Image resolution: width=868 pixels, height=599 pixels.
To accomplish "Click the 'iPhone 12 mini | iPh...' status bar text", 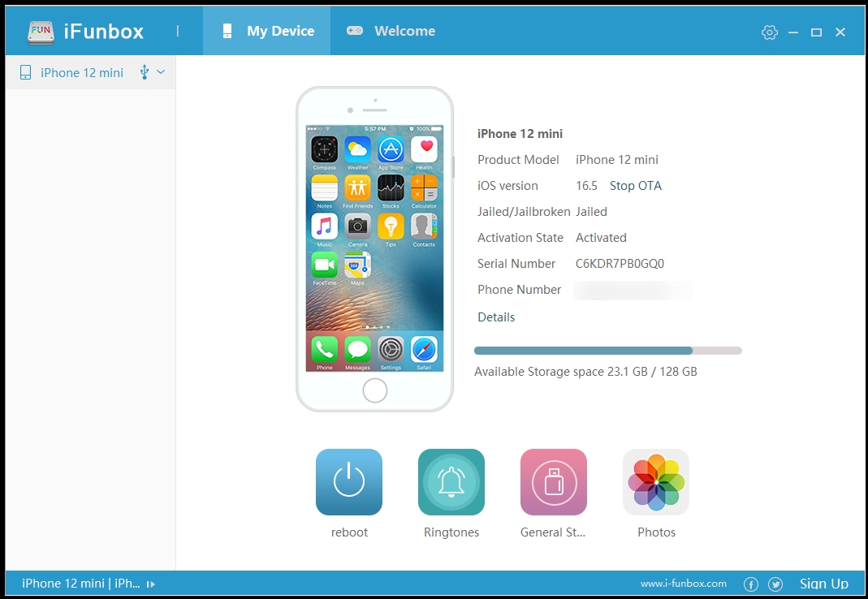I will (x=81, y=584).
